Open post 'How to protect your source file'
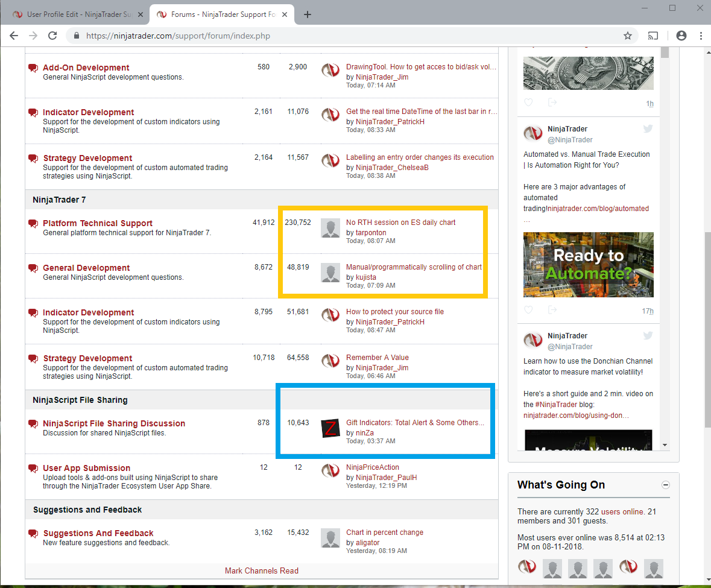The width and height of the screenshot is (711, 588). click(395, 311)
